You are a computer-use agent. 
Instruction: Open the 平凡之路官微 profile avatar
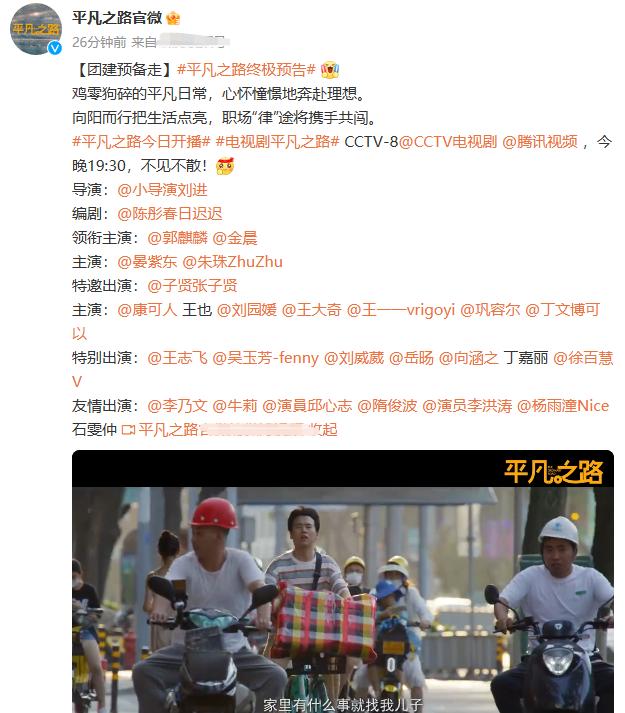36,29
